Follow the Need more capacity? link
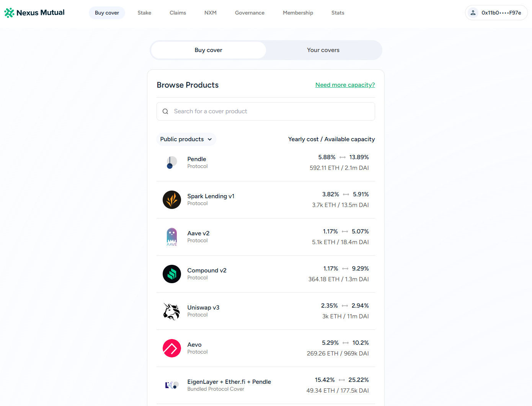 345,85
